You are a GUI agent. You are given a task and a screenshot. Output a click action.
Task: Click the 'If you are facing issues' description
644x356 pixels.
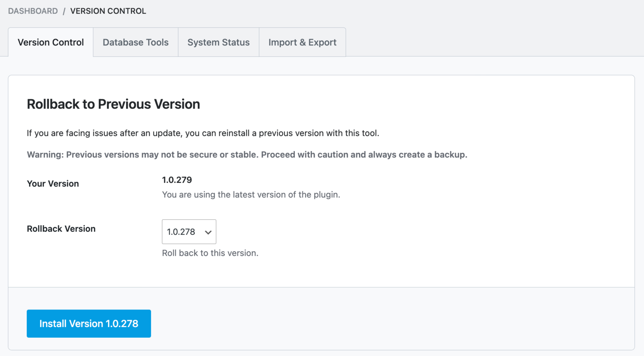[x=203, y=133]
